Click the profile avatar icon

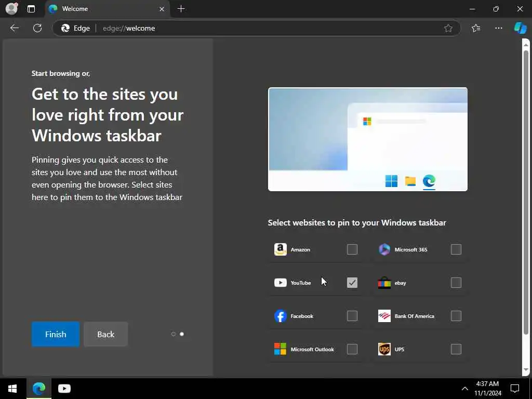[x=11, y=8]
